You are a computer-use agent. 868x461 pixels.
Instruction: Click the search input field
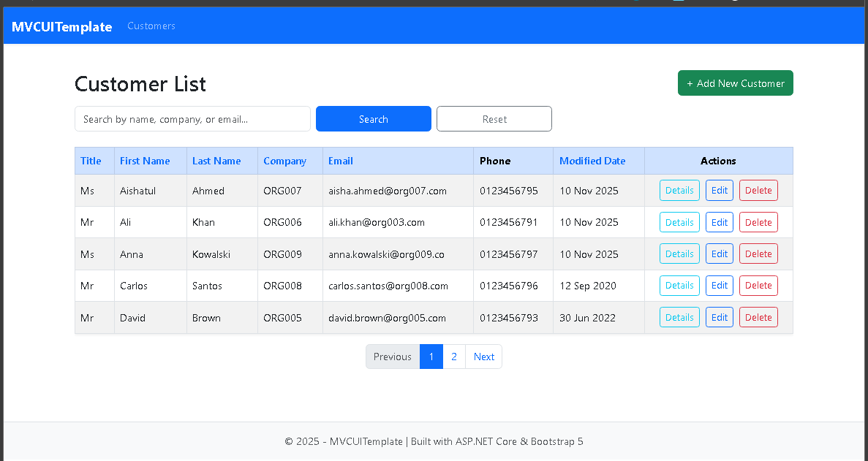(x=192, y=118)
